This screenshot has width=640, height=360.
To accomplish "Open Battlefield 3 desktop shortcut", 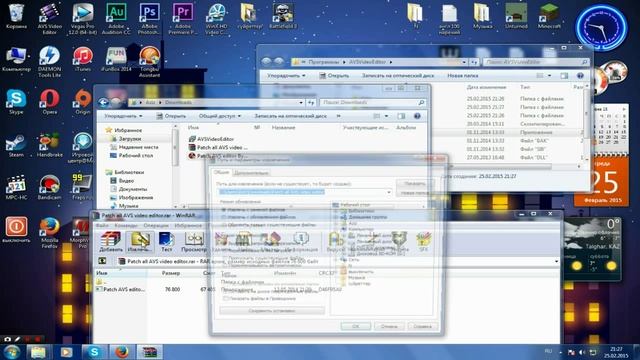I will click(283, 16).
